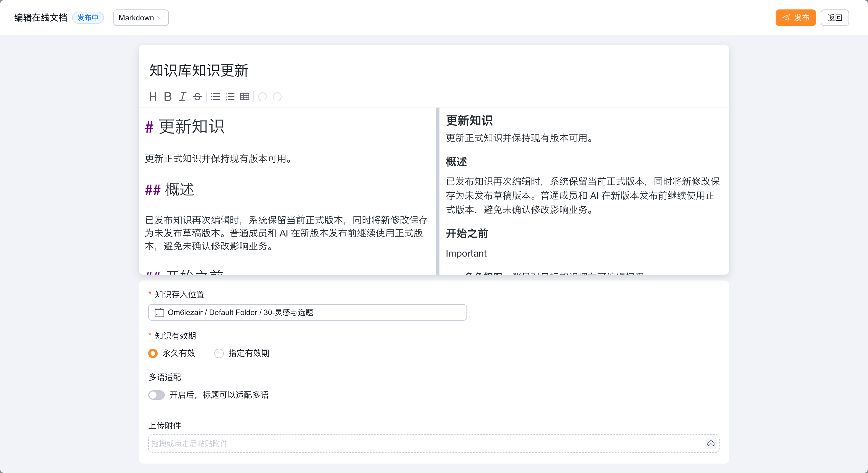This screenshot has width=868, height=473.
Task: Click the redo arrow icon
Action: coord(277,97)
